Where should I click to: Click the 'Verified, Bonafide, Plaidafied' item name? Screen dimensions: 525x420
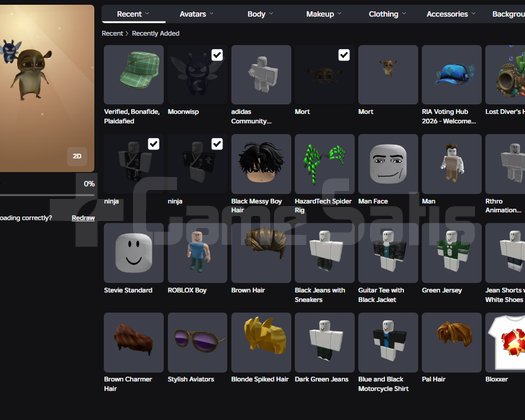(132, 116)
